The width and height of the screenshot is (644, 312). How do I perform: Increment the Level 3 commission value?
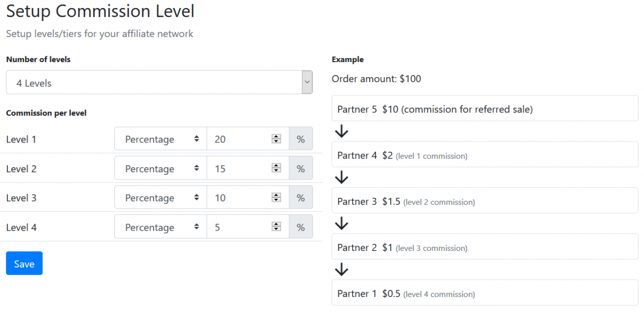[276, 195]
